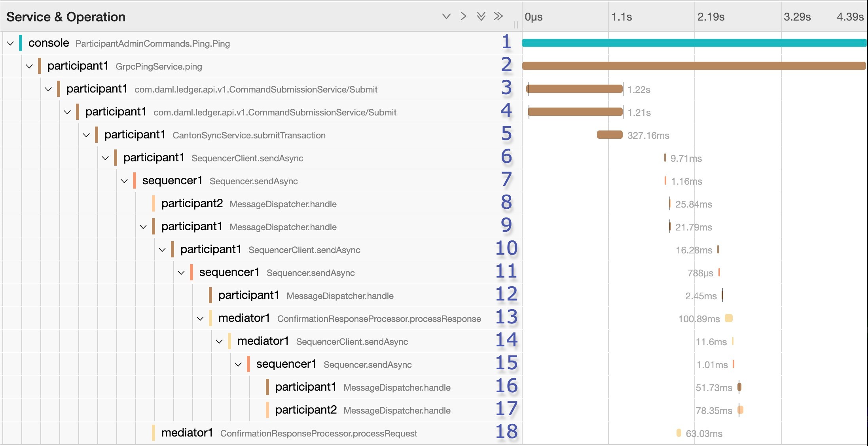The height and width of the screenshot is (446, 868).
Task: Collapse mediator1 processResponse span
Action: (200, 318)
